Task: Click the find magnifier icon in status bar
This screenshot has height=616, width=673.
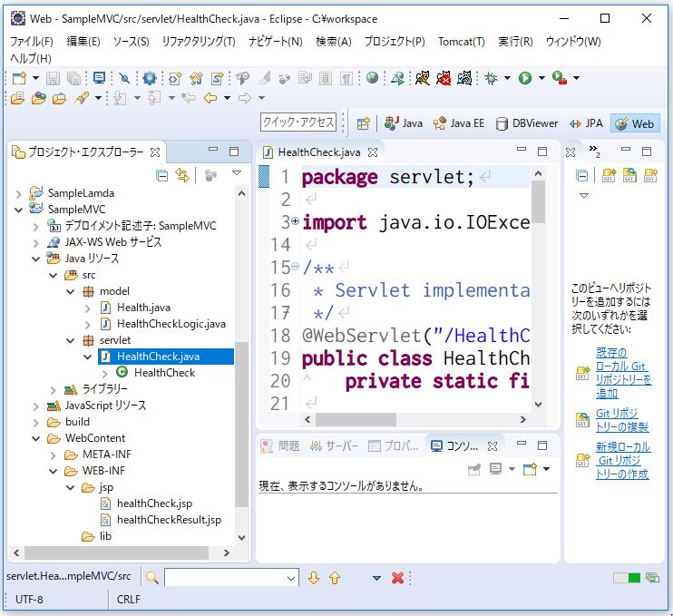Action: [152, 578]
